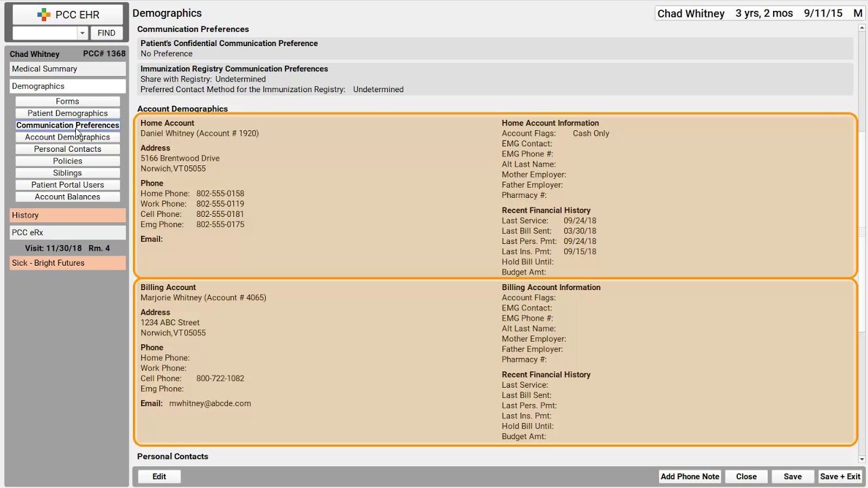Viewport: 868px width, 488px height.
Task: Type in the patient search field
Action: [x=45, y=33]
